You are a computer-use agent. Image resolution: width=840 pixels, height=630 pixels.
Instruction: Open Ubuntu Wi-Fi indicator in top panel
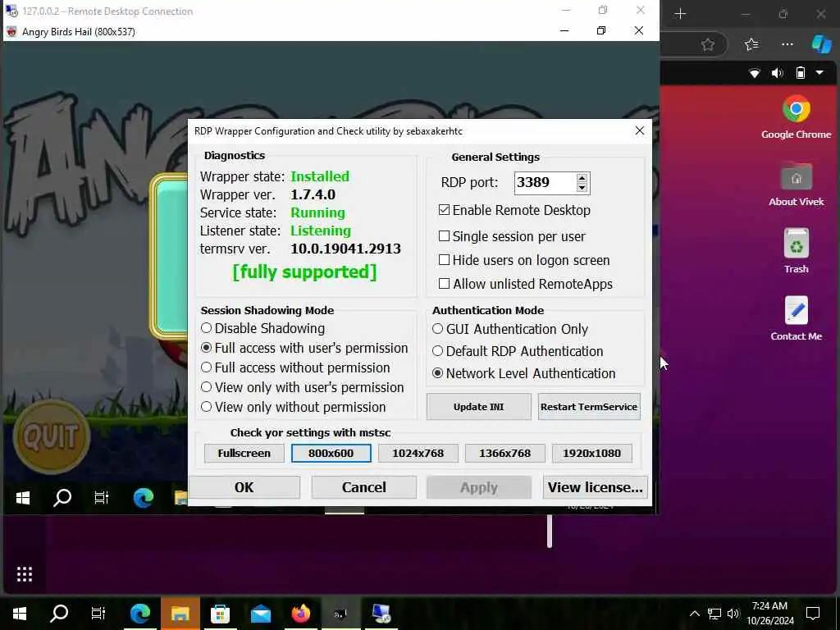(755, 73)
